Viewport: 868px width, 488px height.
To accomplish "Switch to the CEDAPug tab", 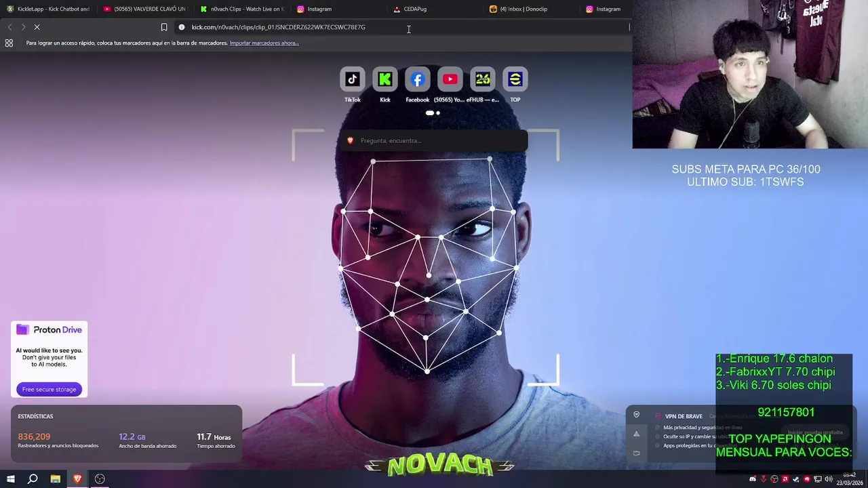I will (x=435, y=9).
